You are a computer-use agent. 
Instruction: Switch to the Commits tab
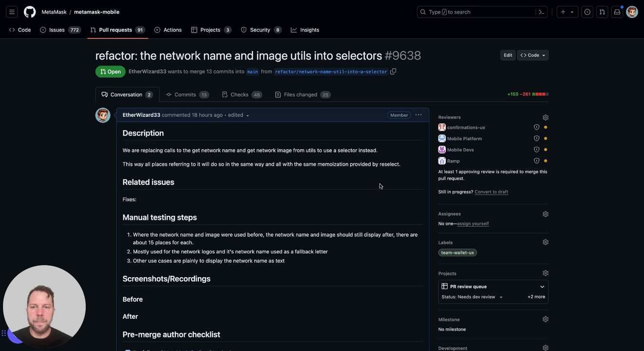(x=187, y=95)
